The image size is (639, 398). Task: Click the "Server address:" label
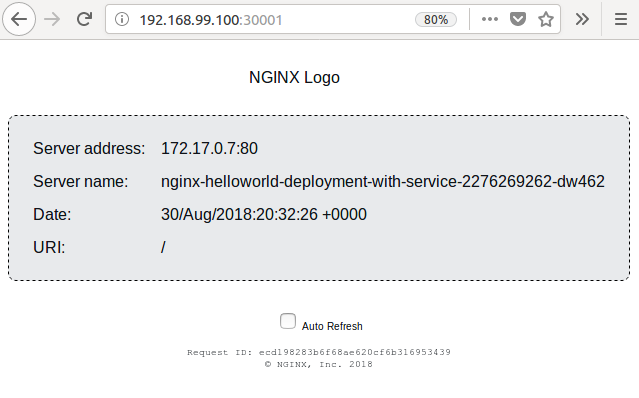[89, 148]
